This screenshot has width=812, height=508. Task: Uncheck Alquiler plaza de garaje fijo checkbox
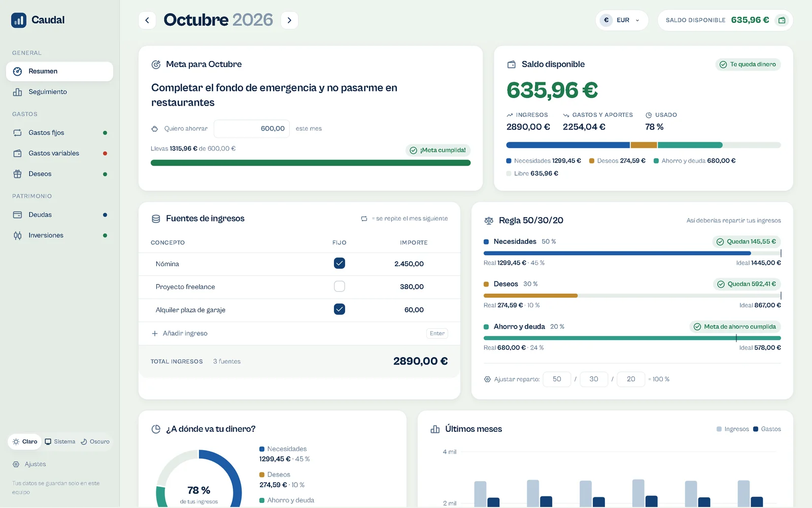click(x=340, y=309)
